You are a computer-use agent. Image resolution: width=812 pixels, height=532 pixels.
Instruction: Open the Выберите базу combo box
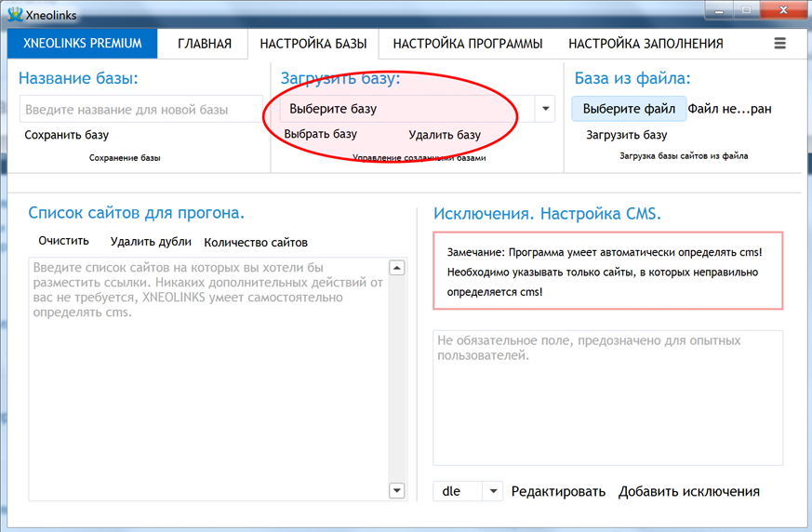click(x=418, y=109)
